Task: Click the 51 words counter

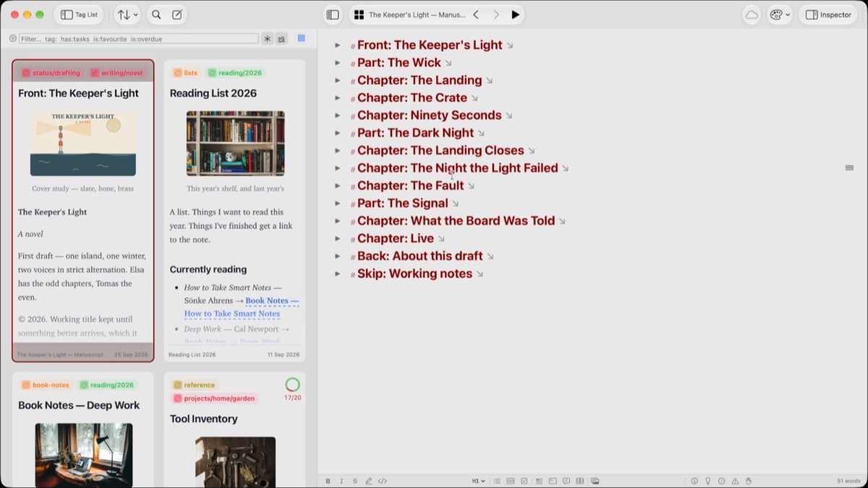Action: 848,481
